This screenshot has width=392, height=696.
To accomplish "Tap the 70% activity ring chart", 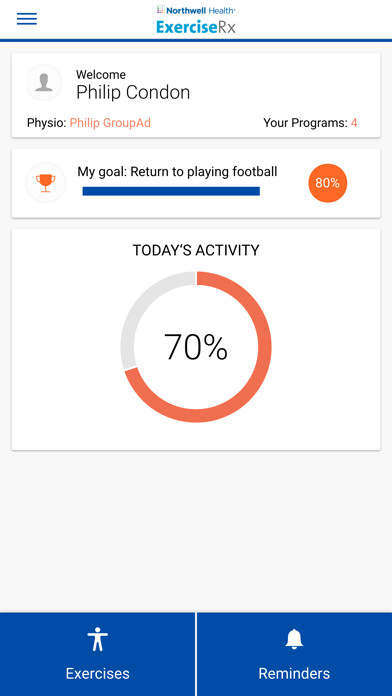I will click(196, 347).
